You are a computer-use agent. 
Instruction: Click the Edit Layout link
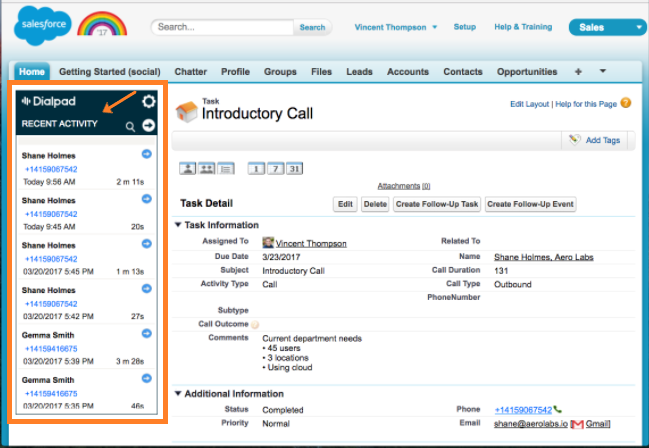coord(529,104)
